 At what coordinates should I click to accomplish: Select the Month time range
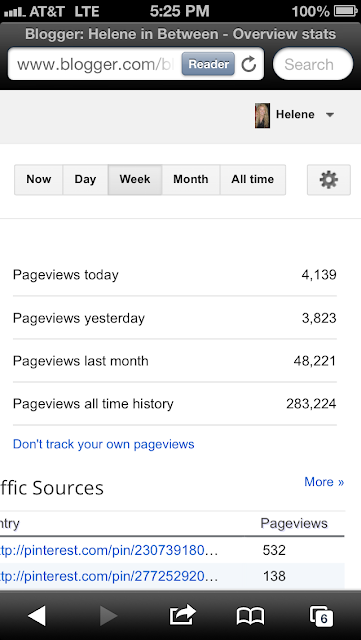tap(191, 180)
